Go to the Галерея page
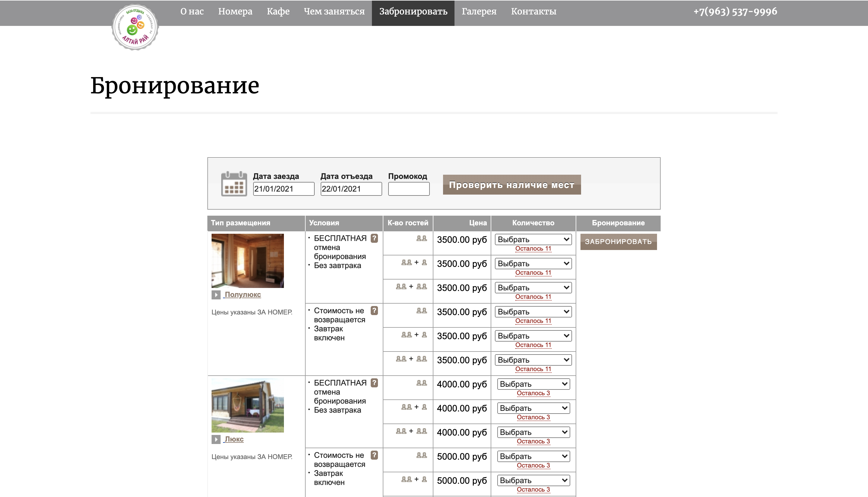 click(479, 12)
